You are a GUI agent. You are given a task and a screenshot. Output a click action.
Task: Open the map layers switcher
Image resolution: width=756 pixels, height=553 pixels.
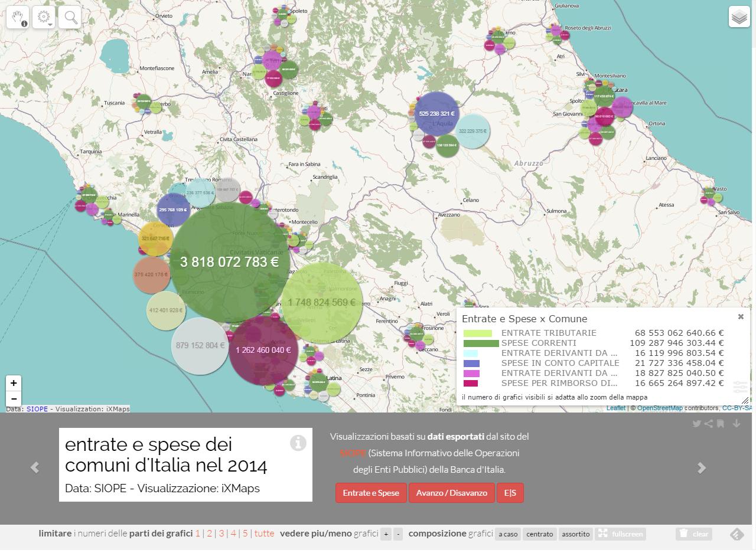pos(739,17)
